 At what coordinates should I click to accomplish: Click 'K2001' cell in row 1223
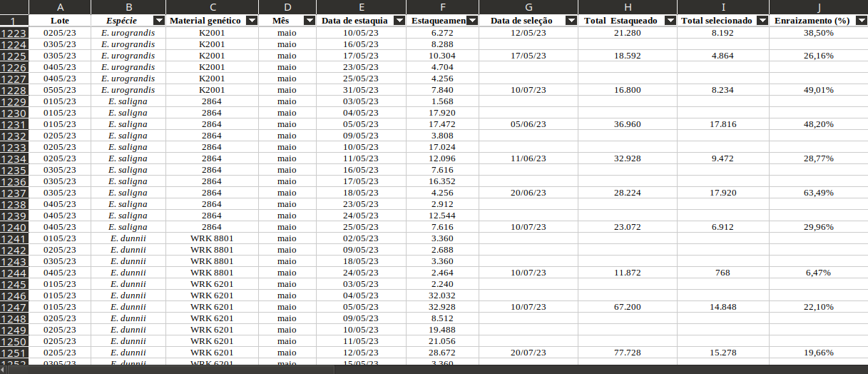click(212, 33)
